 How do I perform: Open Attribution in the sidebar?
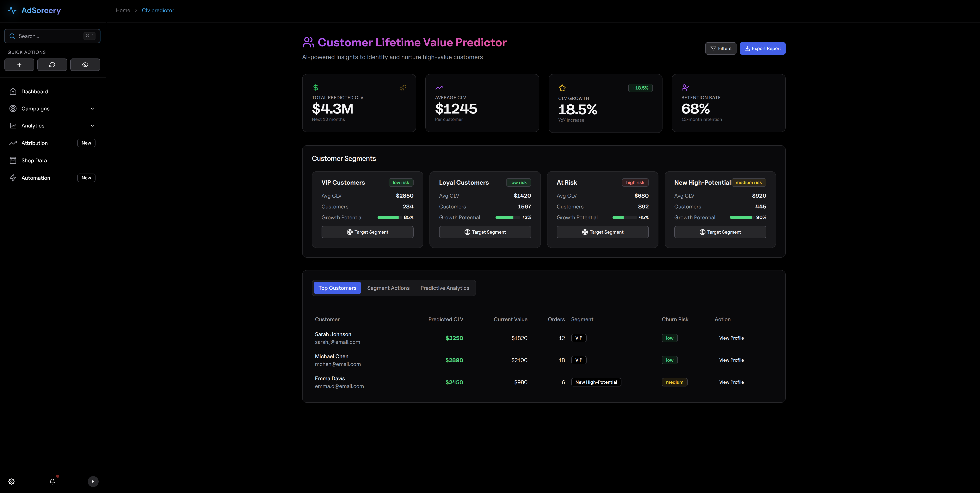point(52,143)
